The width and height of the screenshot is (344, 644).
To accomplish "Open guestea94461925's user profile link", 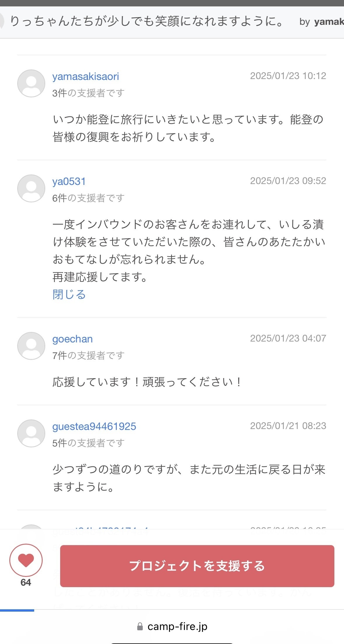I will coord(94,426).
